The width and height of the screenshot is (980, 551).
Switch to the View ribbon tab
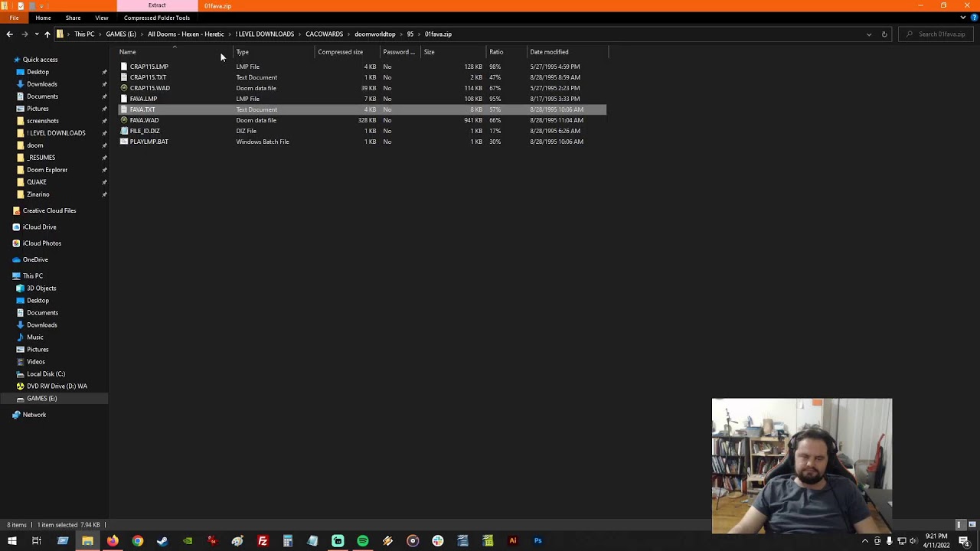click(102, 18)
